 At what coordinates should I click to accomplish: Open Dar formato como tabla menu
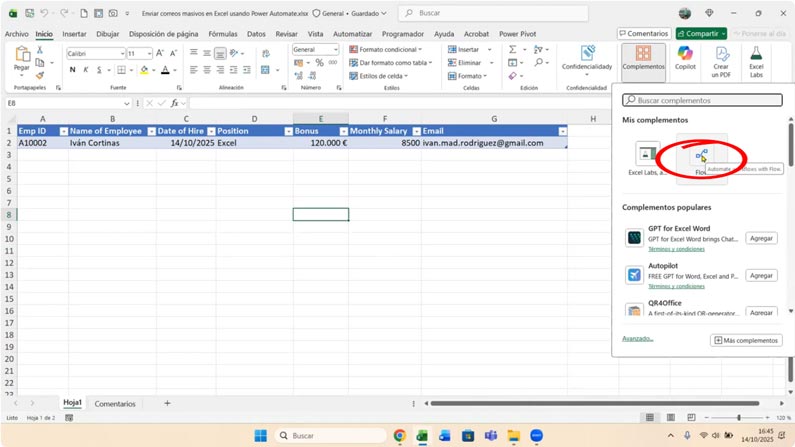click(x=391, y=62)
